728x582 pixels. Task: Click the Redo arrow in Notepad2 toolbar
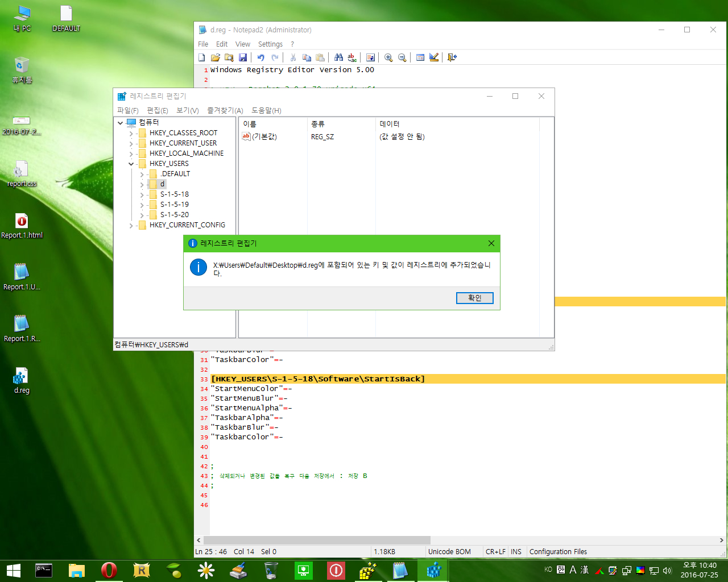click(x=275, y=57)
